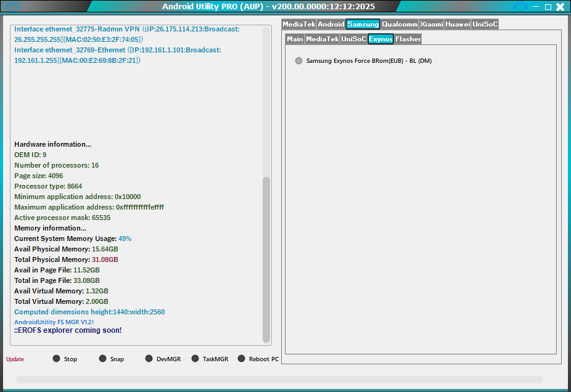Select the Exynos sub-tab
This screenshot has width=571, height=392.
point(380,39)
